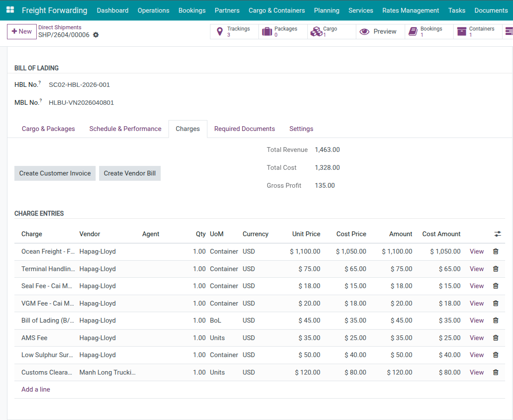
Task: Click the gear icon next to SHP/2604/00006
Action: tap(96, 35)
